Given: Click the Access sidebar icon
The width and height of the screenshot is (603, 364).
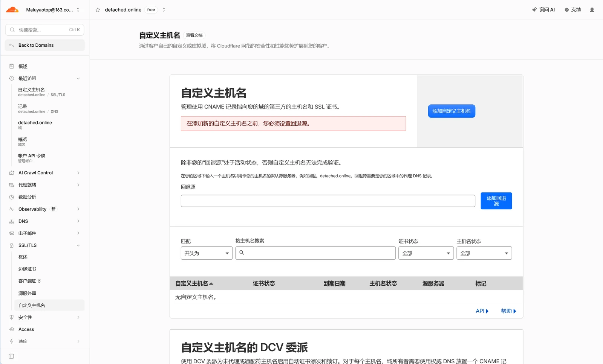Looking at the screenshot, I should 11,329.
